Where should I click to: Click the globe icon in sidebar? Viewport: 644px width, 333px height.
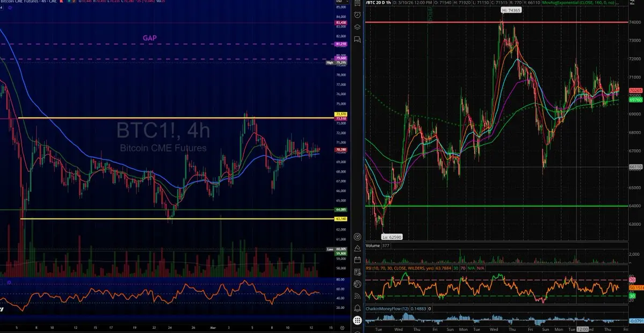[357, 284]
